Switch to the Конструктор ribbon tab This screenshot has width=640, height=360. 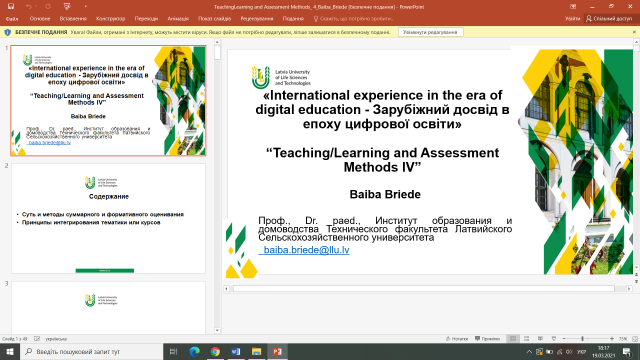tap(111, 19)
